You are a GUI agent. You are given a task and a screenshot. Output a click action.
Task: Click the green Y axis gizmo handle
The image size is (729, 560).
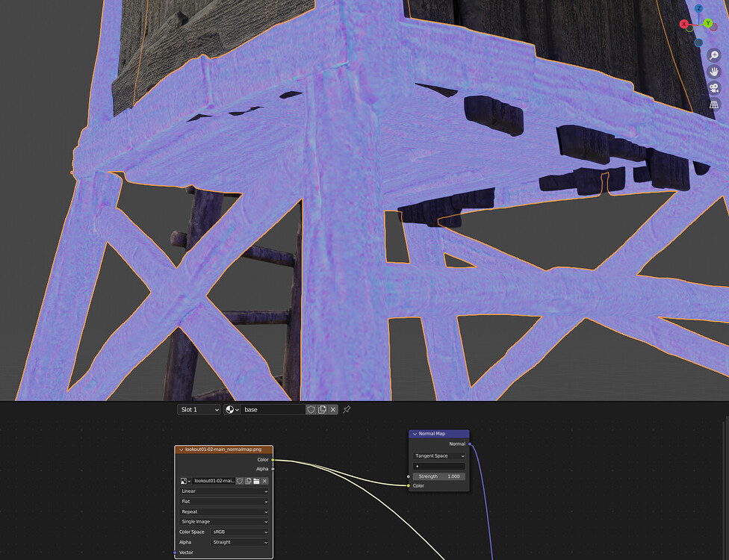(708, 23)
